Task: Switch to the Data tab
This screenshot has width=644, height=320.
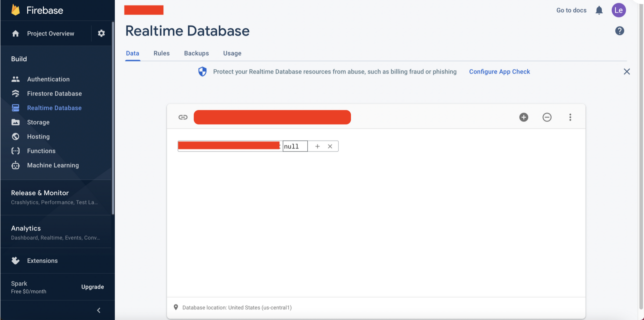Action: [x=132, y=53]
